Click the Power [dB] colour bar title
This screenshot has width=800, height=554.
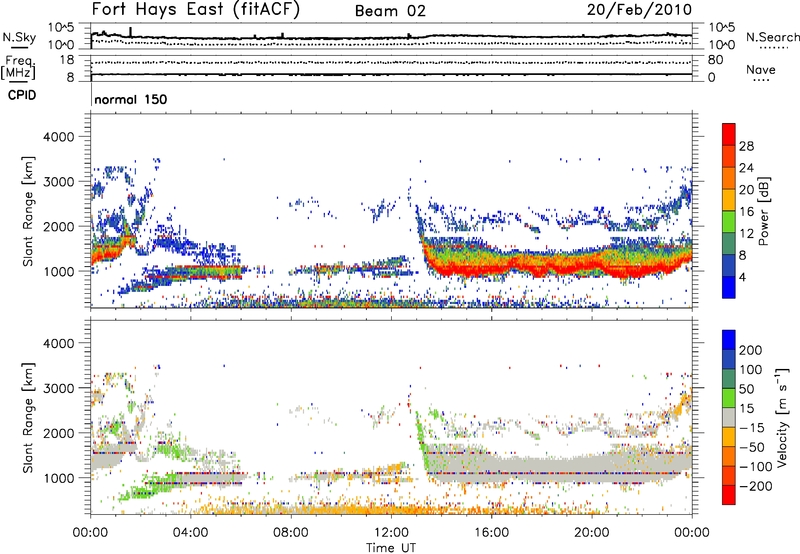pyautogui.click(x=763, y=211)
